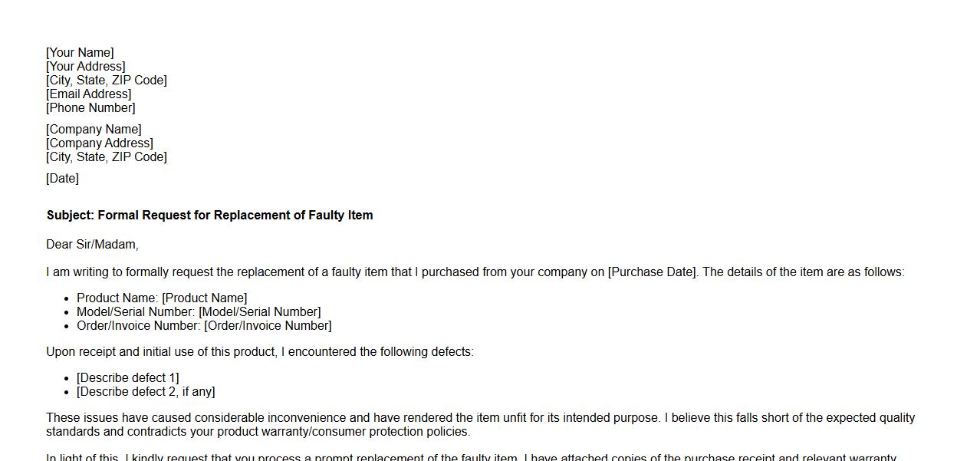
Task: Click the [Your Name] placeholder
Action: [80, 53]
